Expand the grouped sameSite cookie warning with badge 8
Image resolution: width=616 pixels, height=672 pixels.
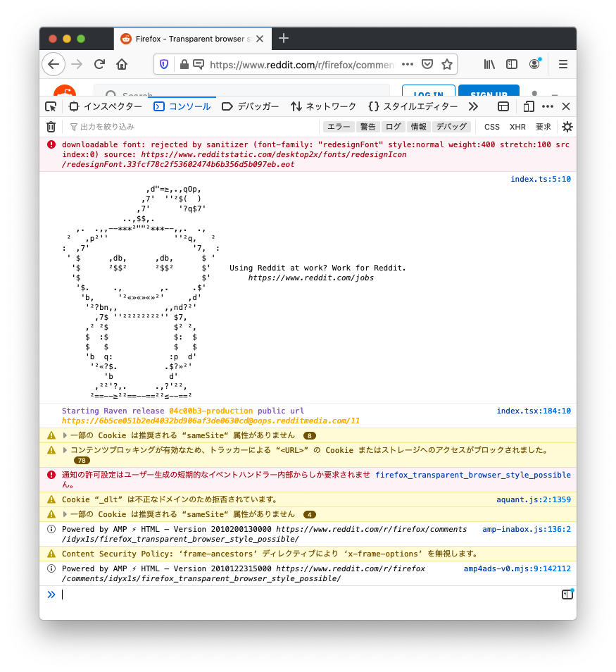tap(65, 435)
